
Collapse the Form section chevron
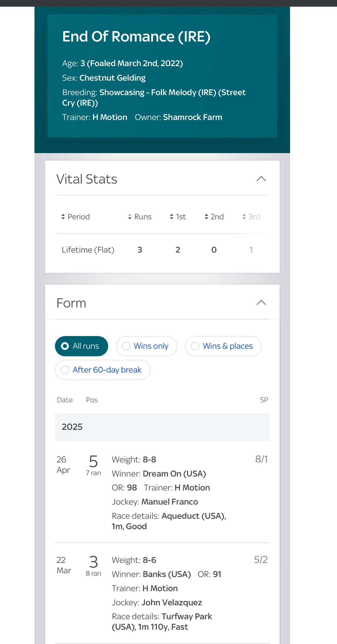(261, 303)
